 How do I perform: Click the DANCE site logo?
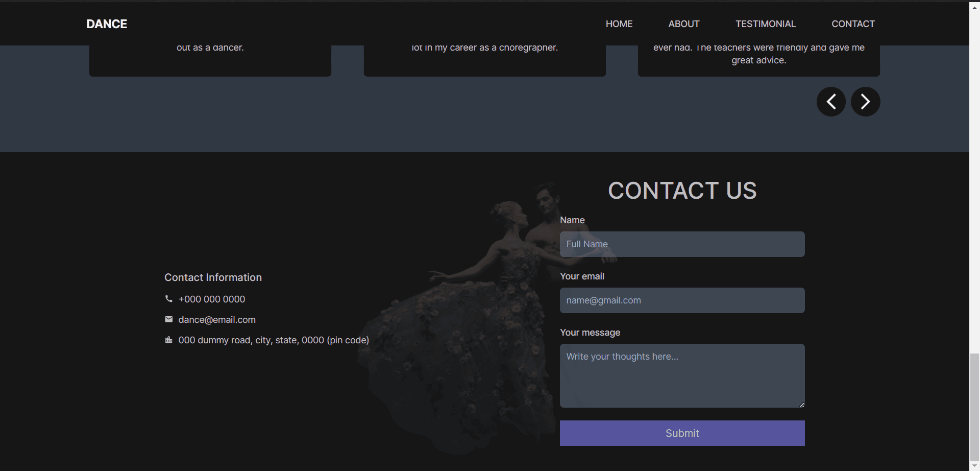coord(107,24)
